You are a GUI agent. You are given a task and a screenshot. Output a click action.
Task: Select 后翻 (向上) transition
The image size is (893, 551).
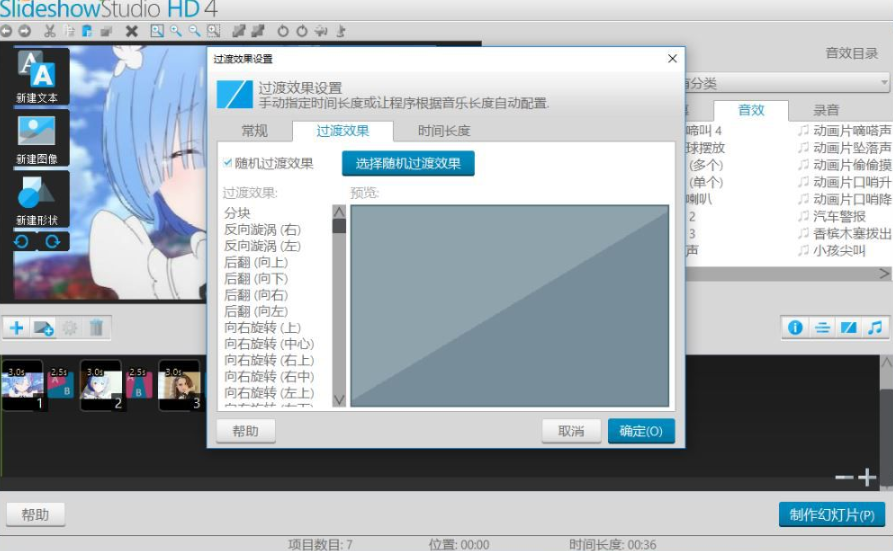tap(256, 262)
